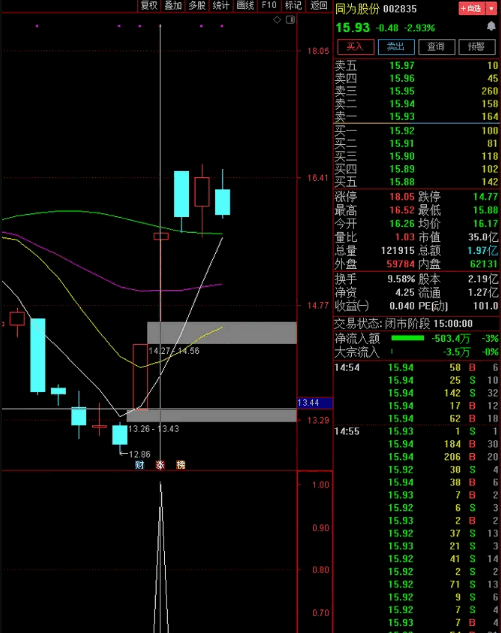Click the blue 13.44 price axis marker
This screenshot has height=633, width=501.
pos(315,402)
